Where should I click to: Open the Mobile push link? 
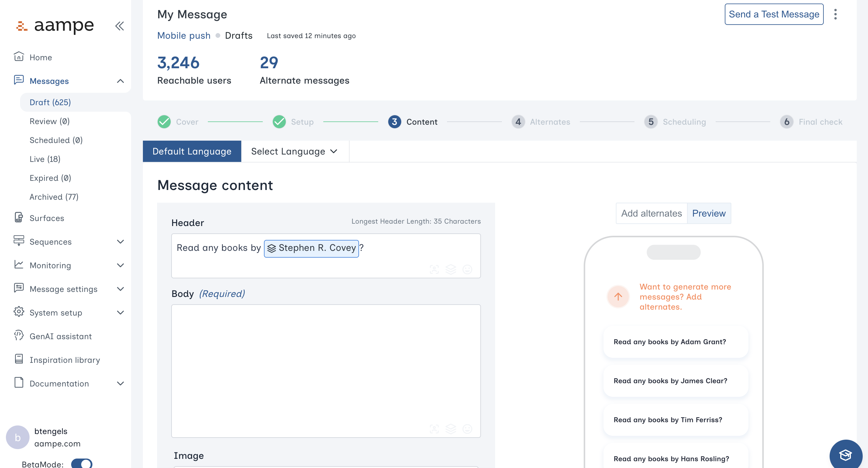tap(184, 35)
